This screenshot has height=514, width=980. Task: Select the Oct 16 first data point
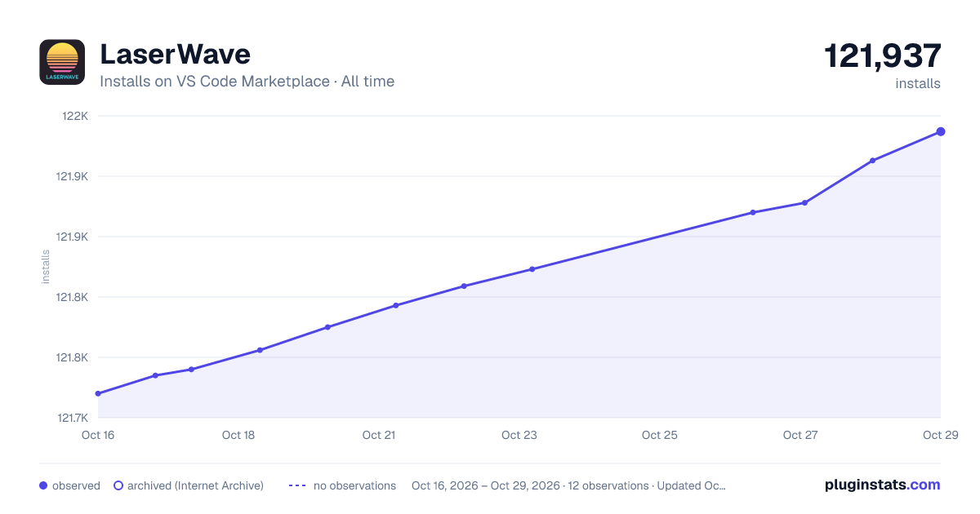pyautogui.click(x=98, y=393)
